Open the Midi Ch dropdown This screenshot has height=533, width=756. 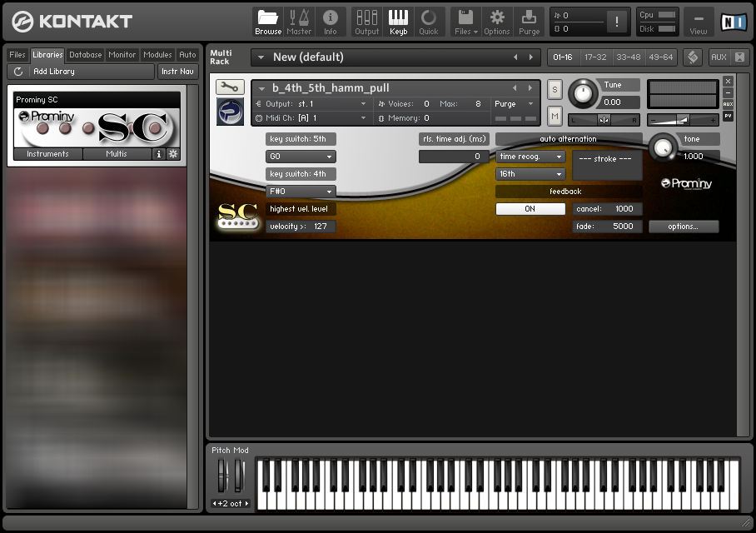coord(311,118)
